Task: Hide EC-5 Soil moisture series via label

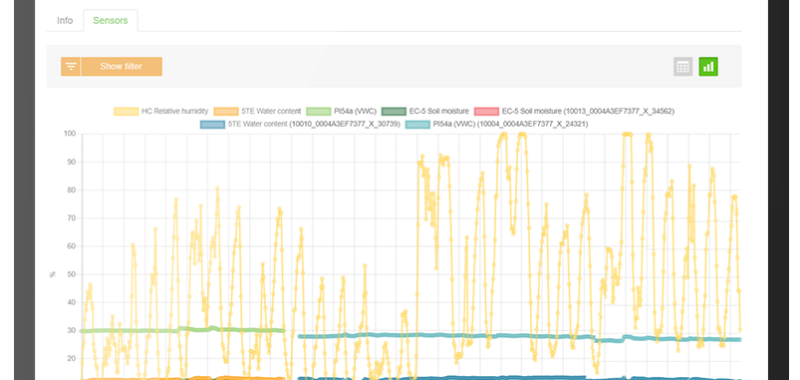Action: click(439, 111)
